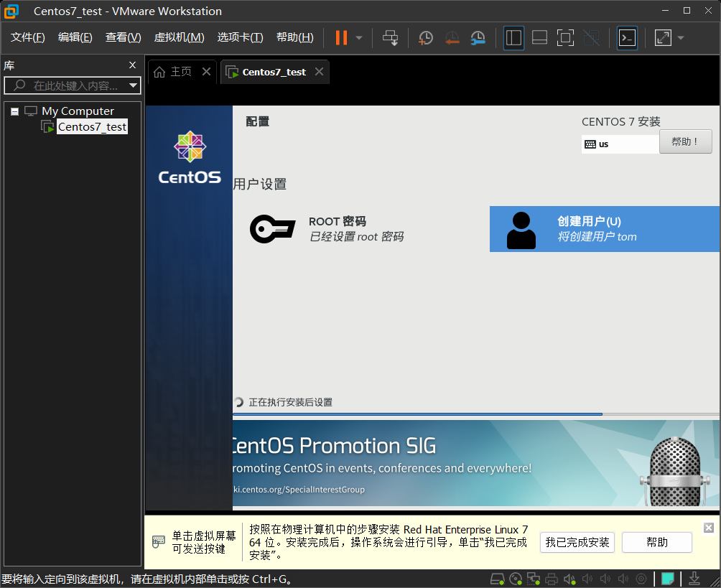
Task: Select Centos7_test in the library tree
Action: (92, 127)
